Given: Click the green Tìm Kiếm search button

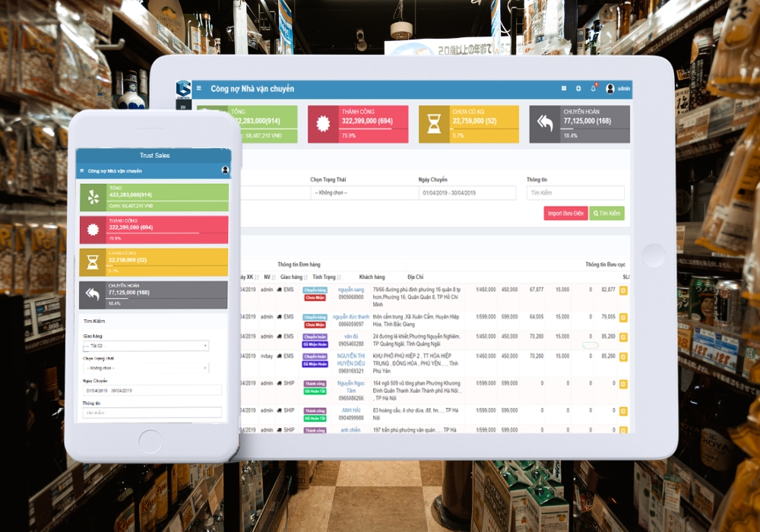Looking at the screenshot, I should [x=606, y=214].
